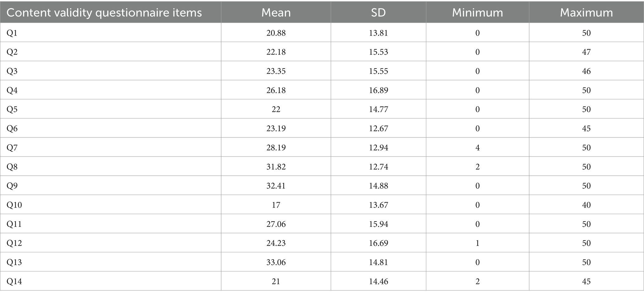Select the Q1 row label
644x296 pixels.
coord(12,33)
